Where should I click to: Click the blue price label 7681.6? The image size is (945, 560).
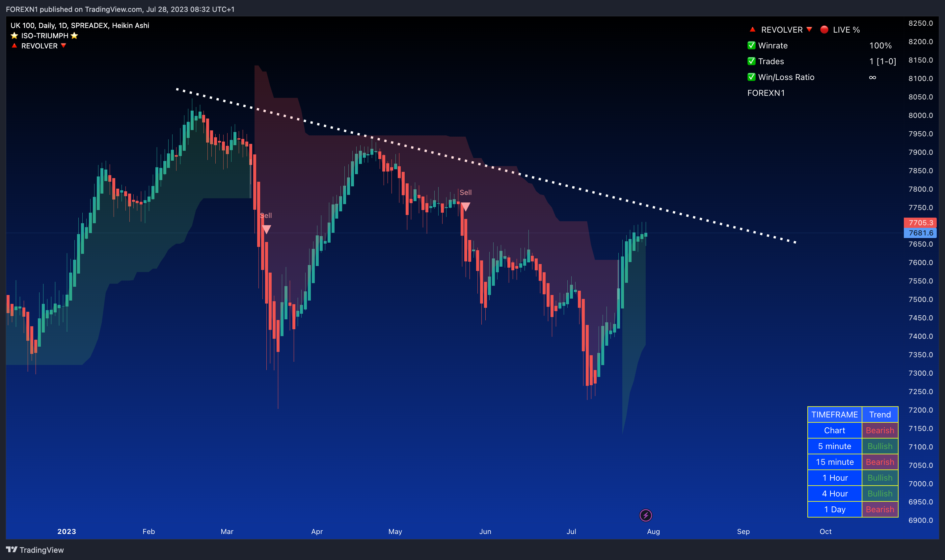coord(920,233)
